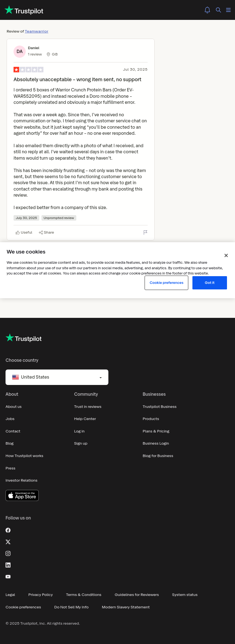Open About us footer link
Viewport: 235px width, 644px height.
14,407
